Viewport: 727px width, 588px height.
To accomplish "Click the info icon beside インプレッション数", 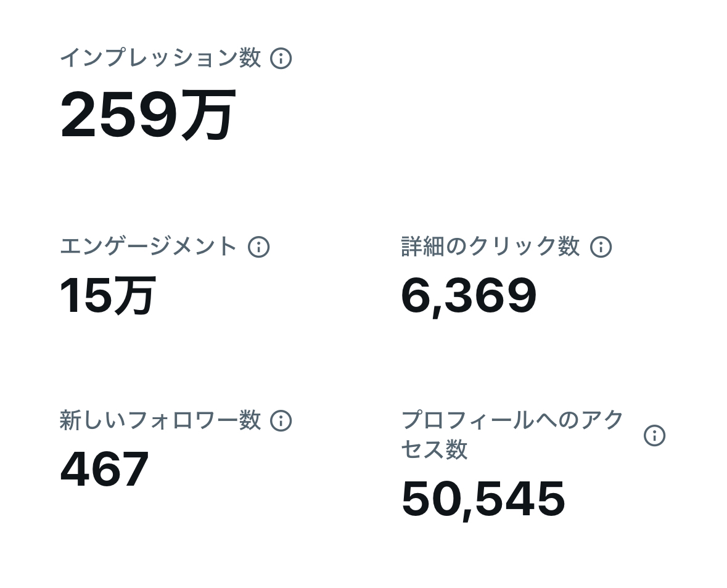I will click(x=281, y=59).
